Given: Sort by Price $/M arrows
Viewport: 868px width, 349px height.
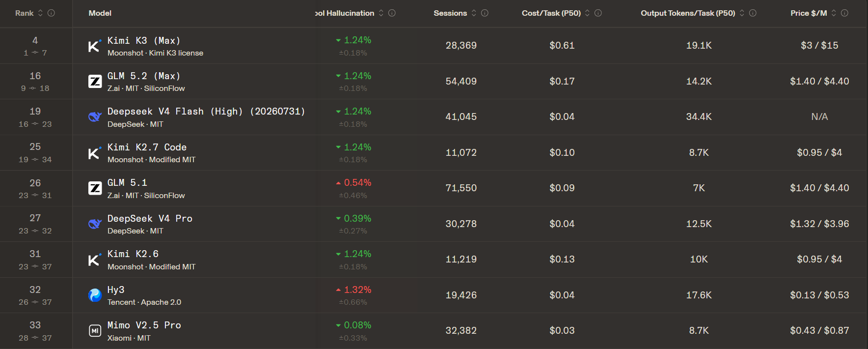Looking at the screenshot, I should pos(834,13).
